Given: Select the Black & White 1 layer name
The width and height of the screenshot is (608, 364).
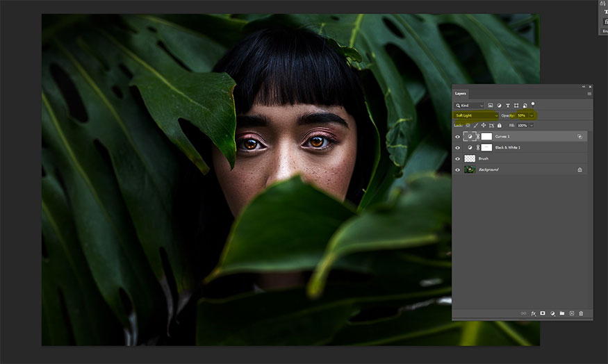Looking at the screenshot, I should point(507,148).
